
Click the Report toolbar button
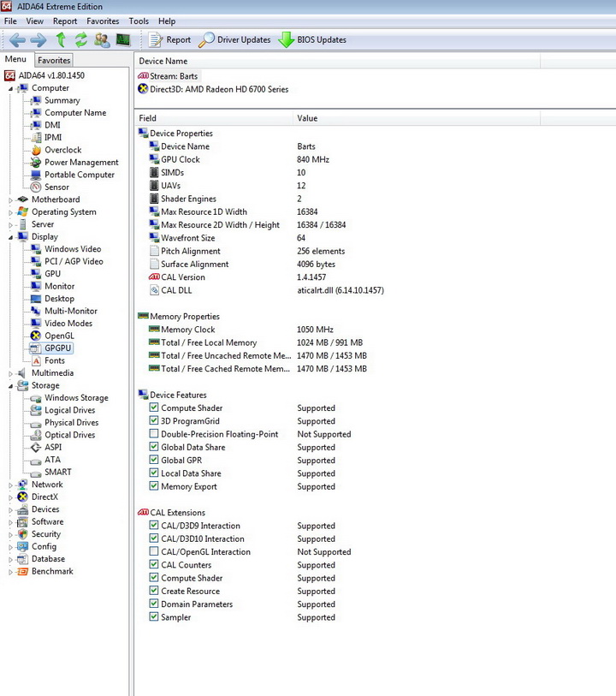pos(169,40)
